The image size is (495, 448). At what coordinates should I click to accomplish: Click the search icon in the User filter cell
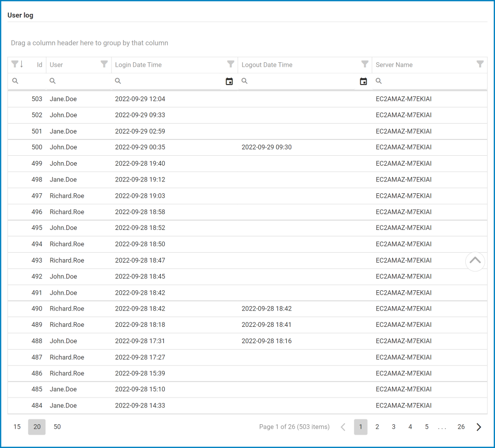(x=52, y=81)
